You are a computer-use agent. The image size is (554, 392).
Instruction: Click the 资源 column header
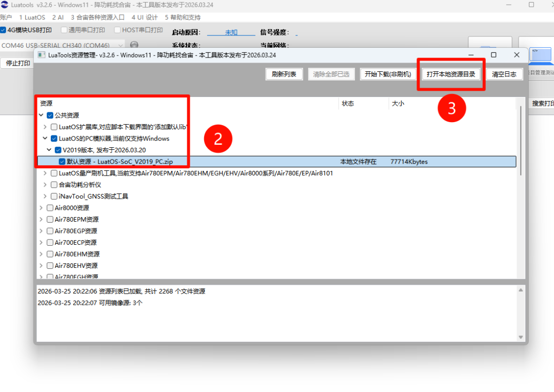pyautogui.click(x=46, y=104)
